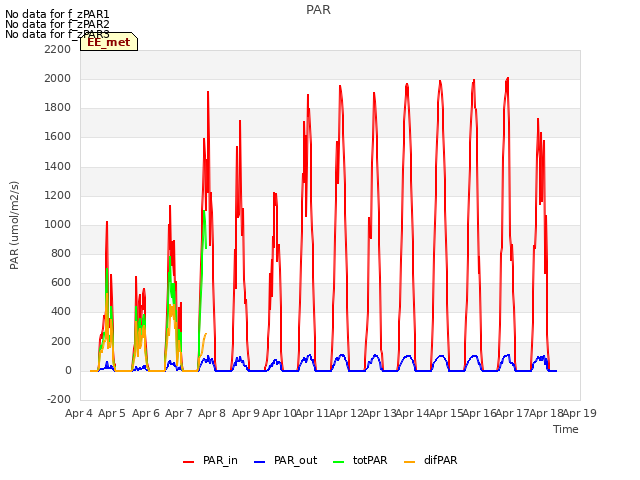The width and height of the screenshot is (640, 480).
Task: Click the 2200 y-axis tick label
Action: (58, 49)
